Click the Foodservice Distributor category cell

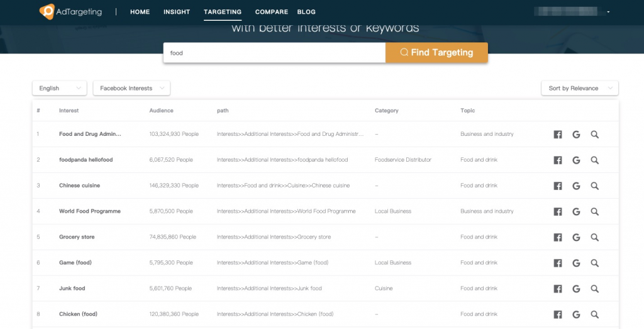[403, 159]
